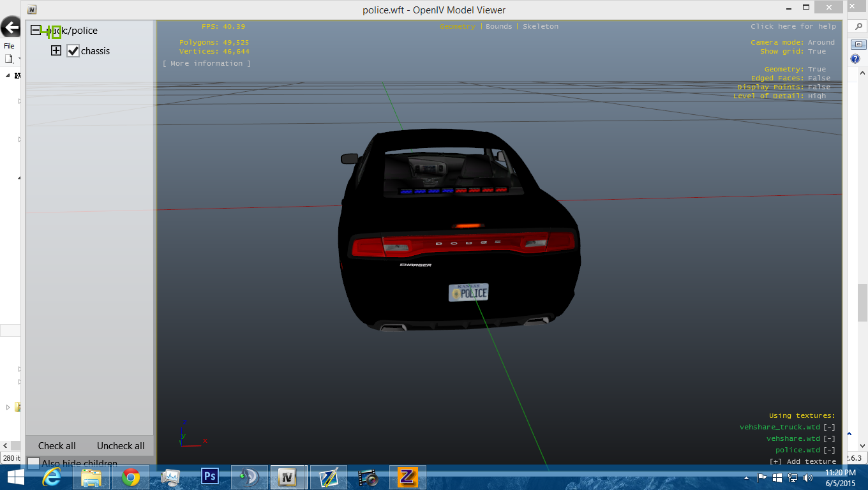
Task: Uncheck the chassis visibility checkbox
Action: coord(73,51)
